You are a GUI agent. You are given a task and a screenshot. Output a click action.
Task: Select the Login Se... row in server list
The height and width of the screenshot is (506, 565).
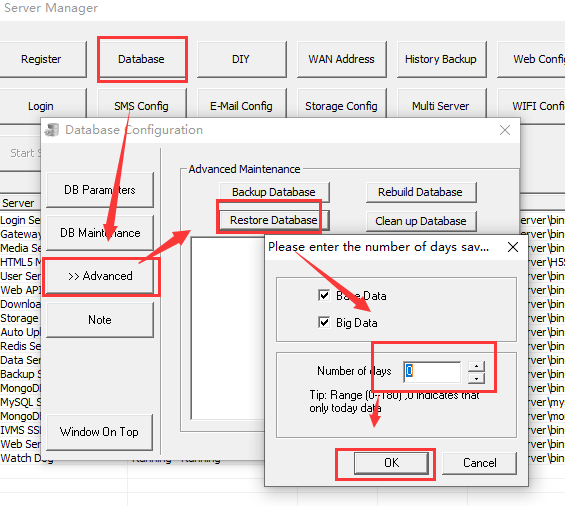coord(21,220)
